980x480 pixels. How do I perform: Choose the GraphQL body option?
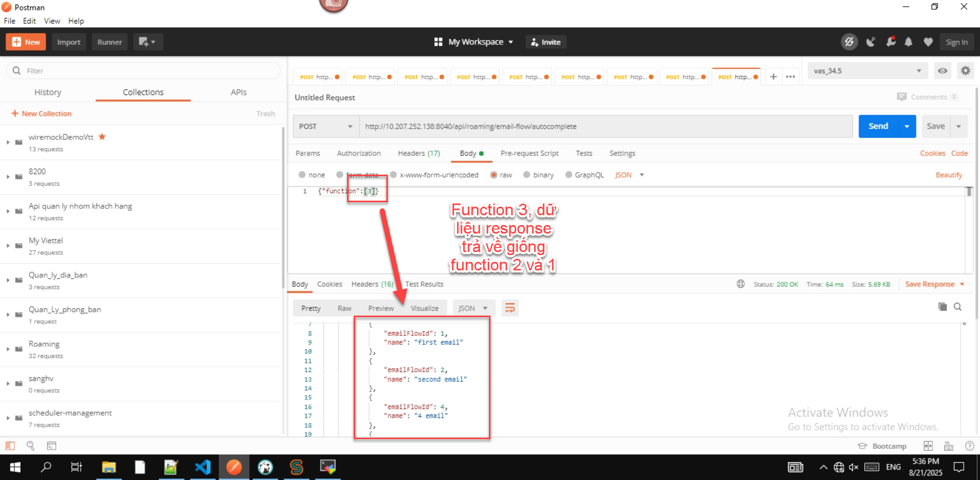[x=569, y=175]
